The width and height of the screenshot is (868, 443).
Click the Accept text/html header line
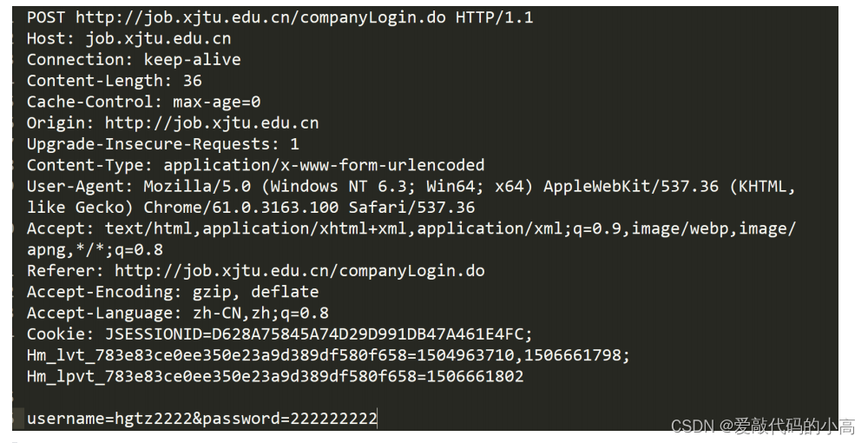point(411,228)
